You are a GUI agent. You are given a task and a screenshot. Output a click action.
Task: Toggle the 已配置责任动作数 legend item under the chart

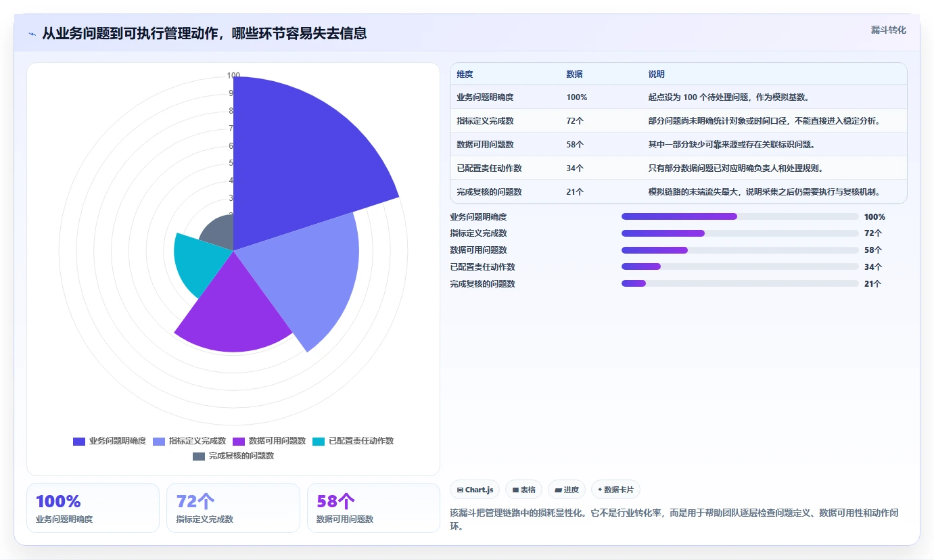[353, 441]
